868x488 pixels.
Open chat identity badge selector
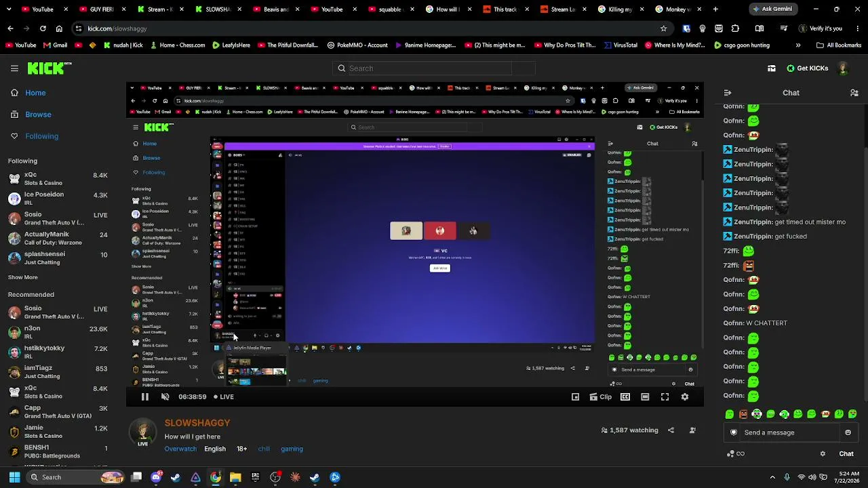pyautogui.click(x=734, y=432)
